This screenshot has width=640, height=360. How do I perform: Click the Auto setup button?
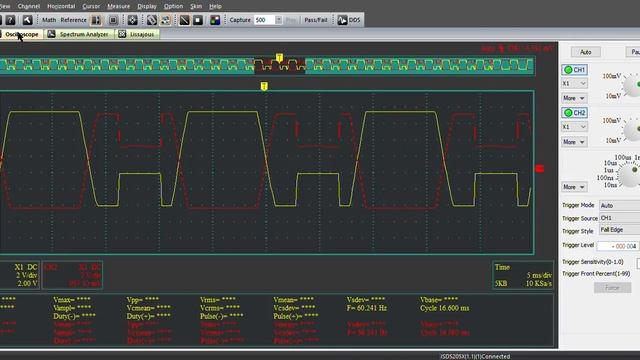(586, 52)
